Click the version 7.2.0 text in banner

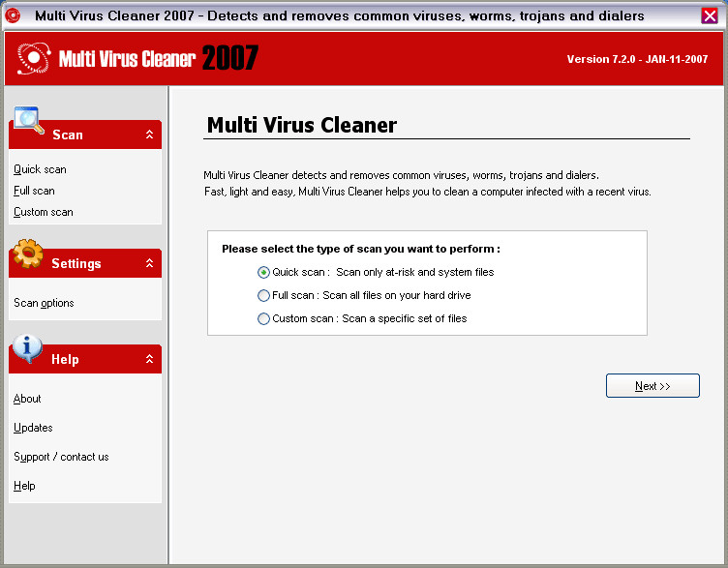tap(637, 59)
